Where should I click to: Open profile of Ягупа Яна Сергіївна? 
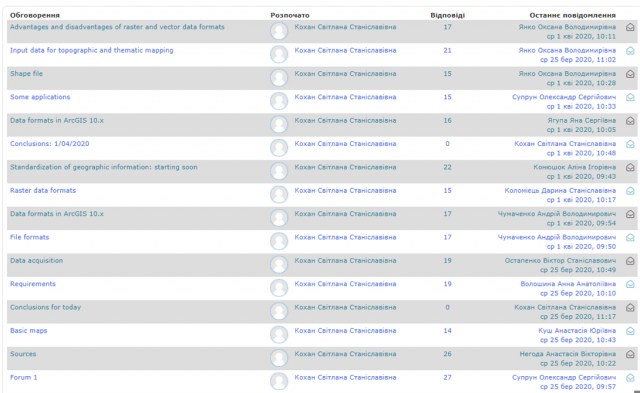pos(582,120)
